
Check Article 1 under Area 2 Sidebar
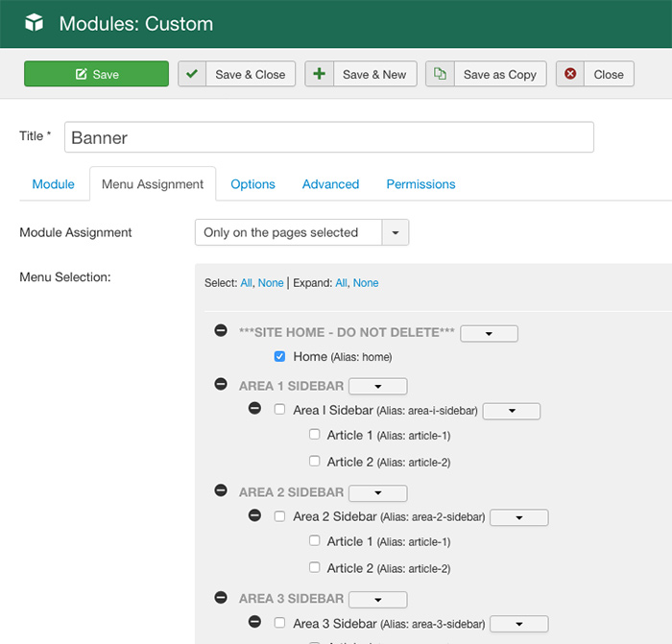click(315, 540)
